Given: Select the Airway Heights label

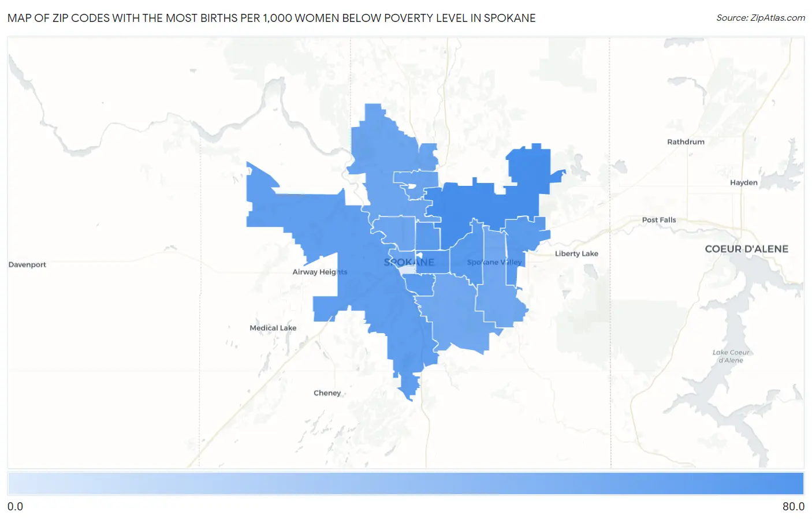Looking at the screenshot, I should [319, 272].
